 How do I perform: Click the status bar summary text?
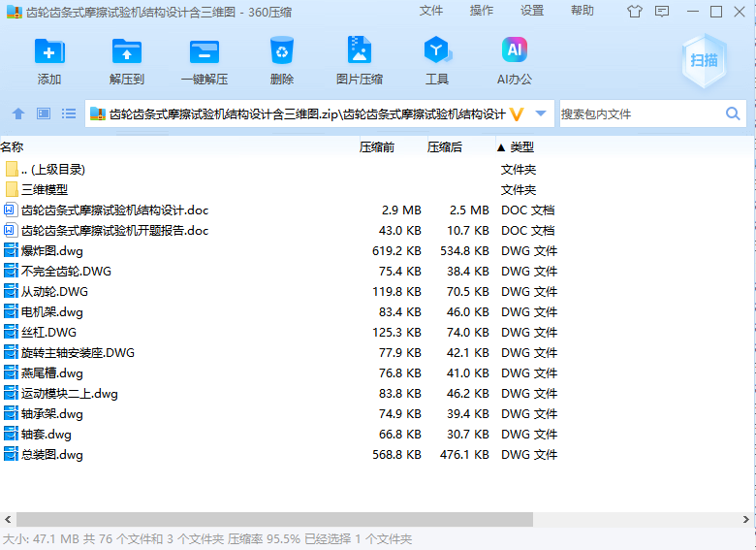[207, 539]
